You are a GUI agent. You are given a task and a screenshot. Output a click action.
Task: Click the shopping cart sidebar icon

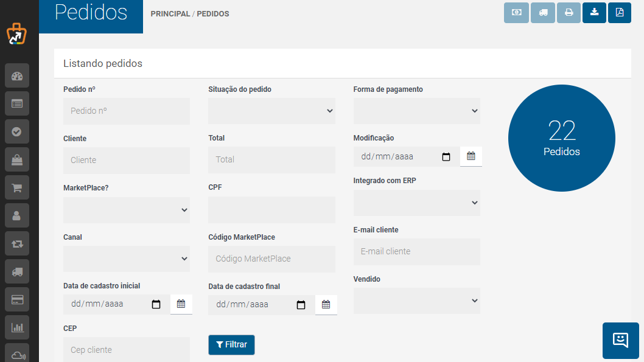17,187
